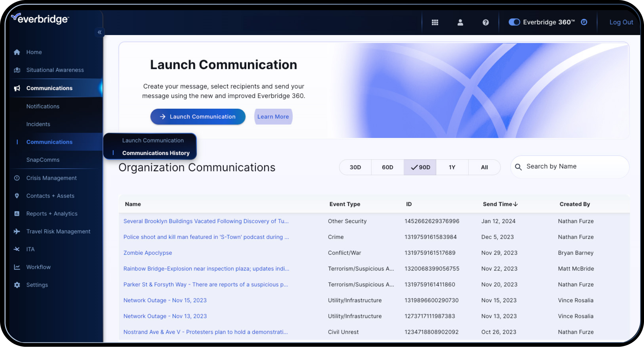The width and height of the screenshot is (644, 347).
Task: Collapse the sidebar with the chevron
Action: [x=99, y=32]
